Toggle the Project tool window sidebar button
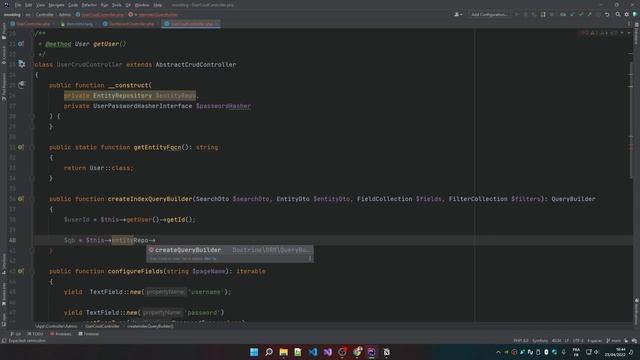 (4, 31)
